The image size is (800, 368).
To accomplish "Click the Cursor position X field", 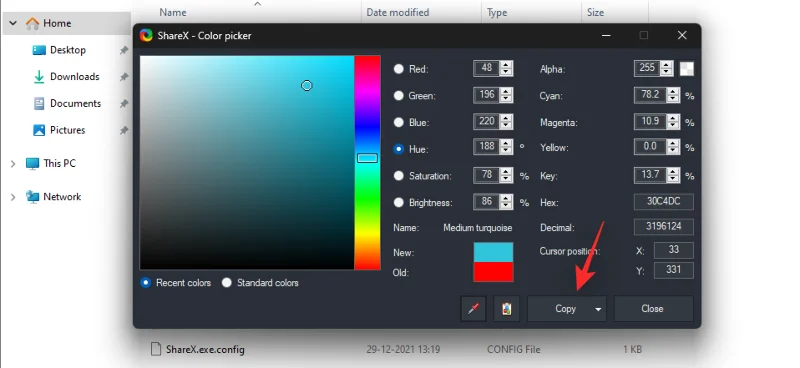I will point(673,250).
